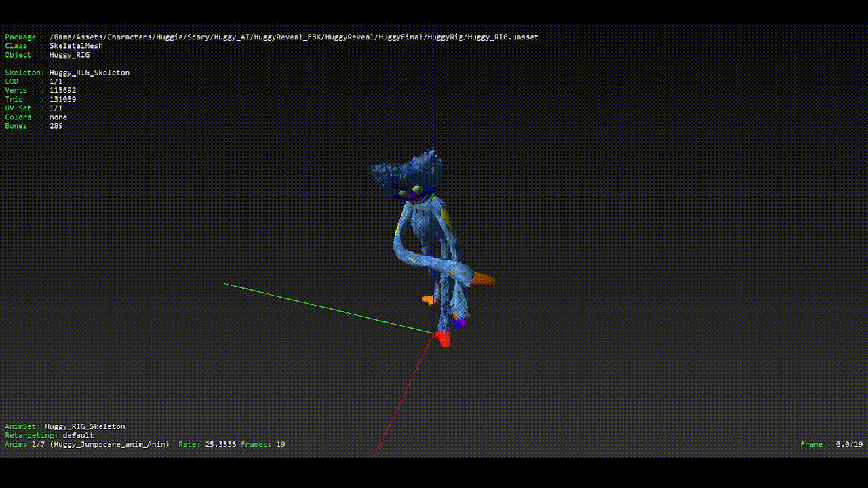Image resolution: width=868 pixels, height=488 pixels.
Task: Click the Frames value 19
Action: click(x=281, y=444)
